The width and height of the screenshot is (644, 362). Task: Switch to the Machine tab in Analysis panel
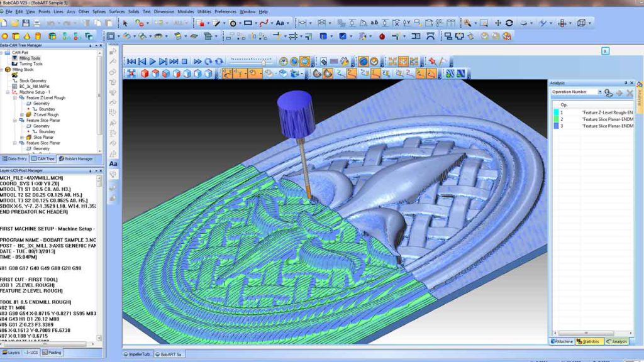tap(562, 341)
